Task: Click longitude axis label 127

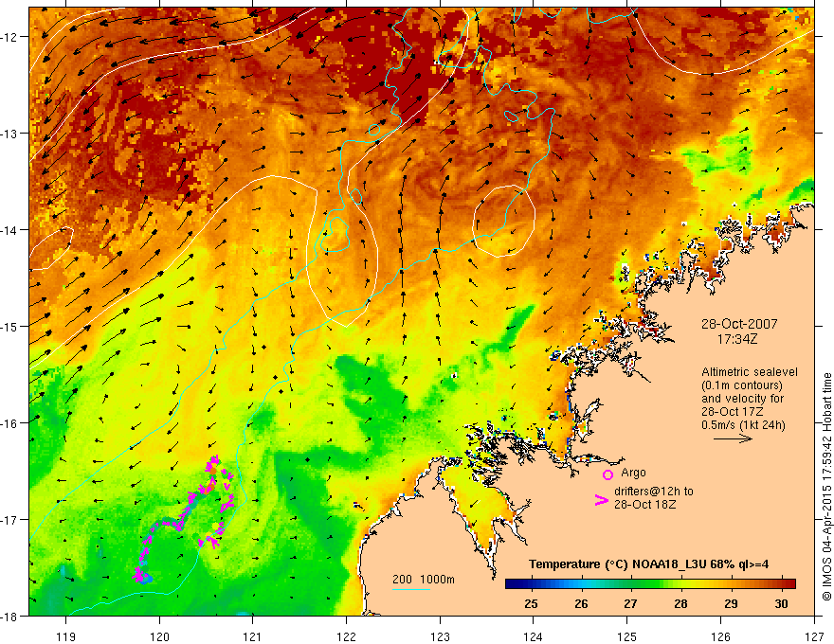Action: coord(814,636)
